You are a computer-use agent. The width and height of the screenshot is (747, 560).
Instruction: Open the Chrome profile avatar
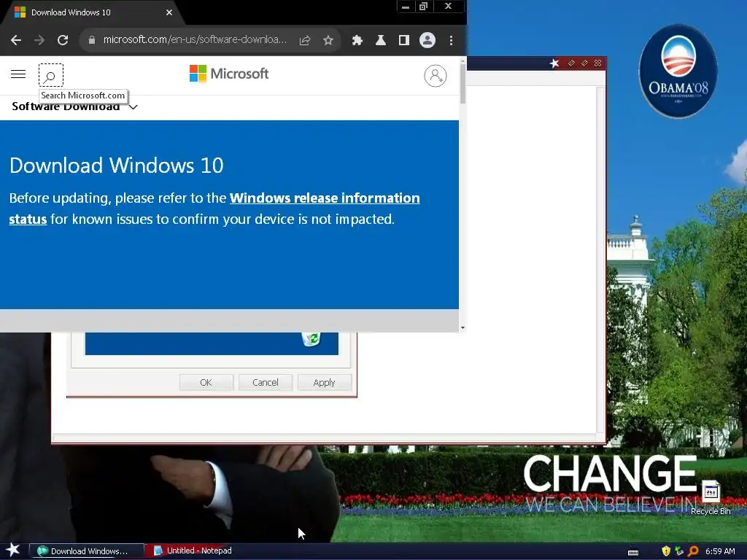427,40
